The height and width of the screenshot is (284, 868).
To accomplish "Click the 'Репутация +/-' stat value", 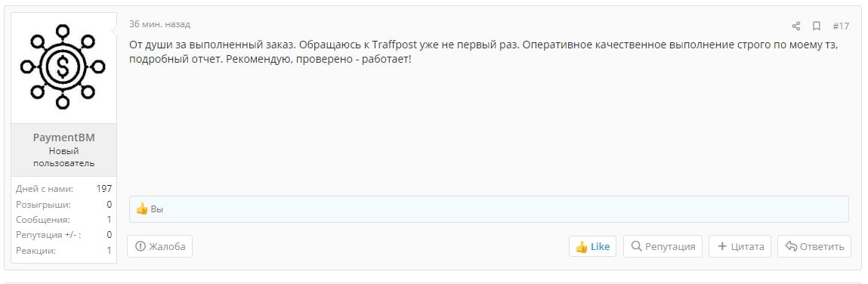I will (x=110, y=235).
